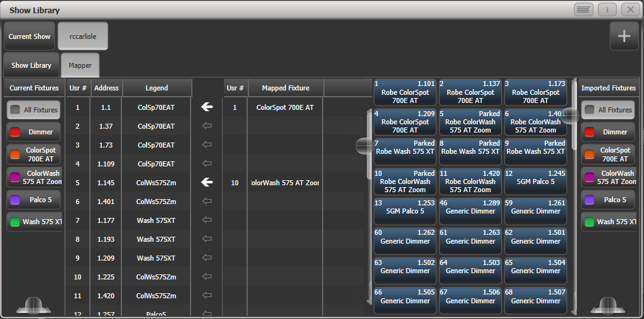Screen dimensions: 644x319
Task: Click the mapping arrow for ColSp70EAT row 1
Action: (207, 107)
